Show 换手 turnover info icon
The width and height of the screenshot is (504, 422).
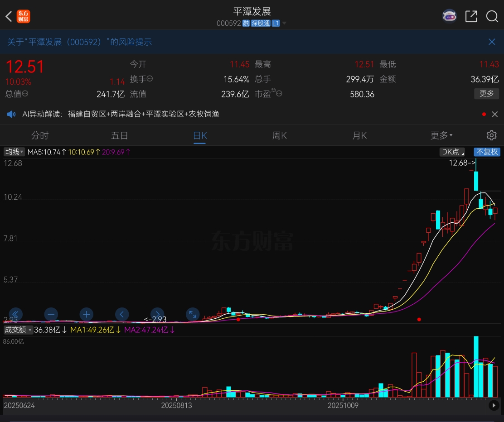[x=150, y=79]
